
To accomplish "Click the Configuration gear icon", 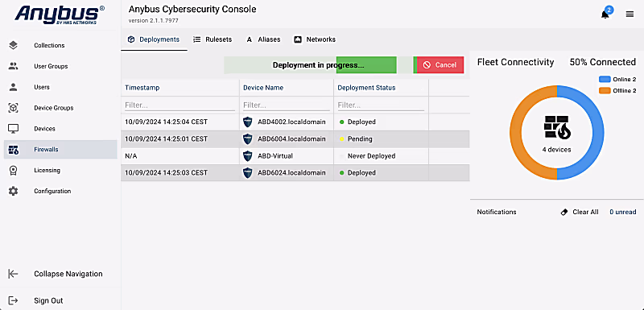I will pyautogui.click(x=13, y=191).
